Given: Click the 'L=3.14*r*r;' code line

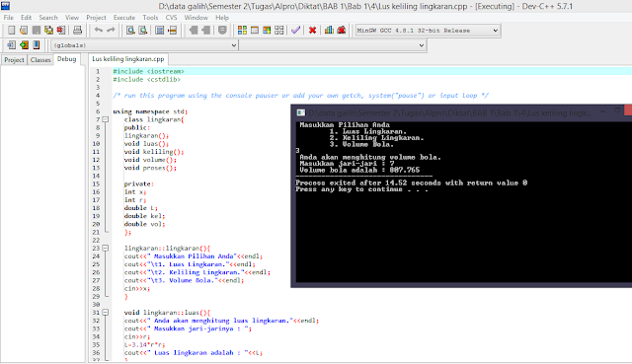Looking at the screenshot, I should 144,345.
